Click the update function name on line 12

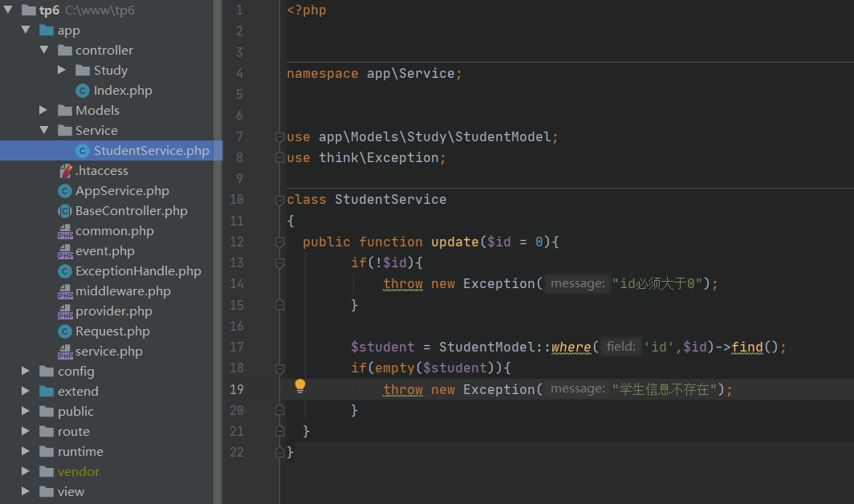coord(455,242)
